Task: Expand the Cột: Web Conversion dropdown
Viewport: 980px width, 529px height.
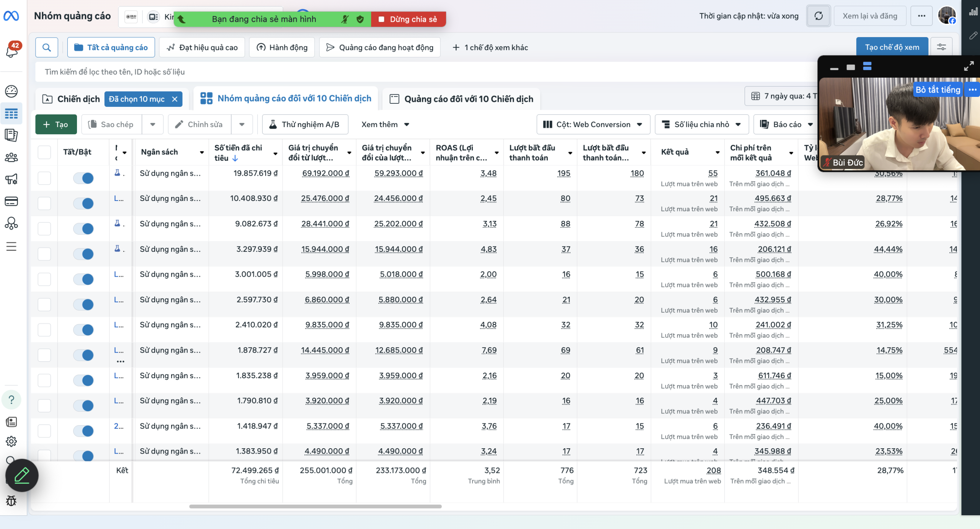Action: [593, 124]
